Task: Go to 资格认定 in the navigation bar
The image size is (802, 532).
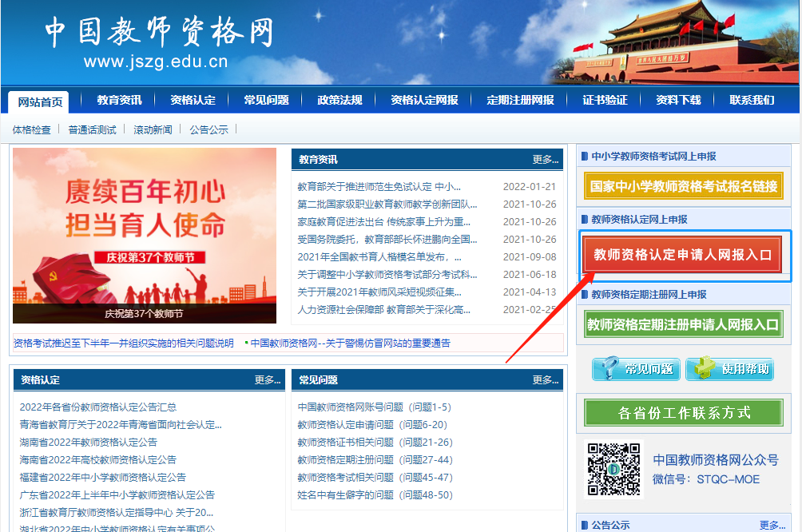Action: coord(193,100)
